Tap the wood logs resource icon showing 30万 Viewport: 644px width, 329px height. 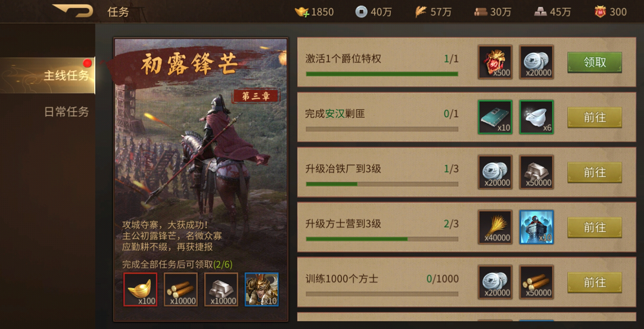click(481, 12)
